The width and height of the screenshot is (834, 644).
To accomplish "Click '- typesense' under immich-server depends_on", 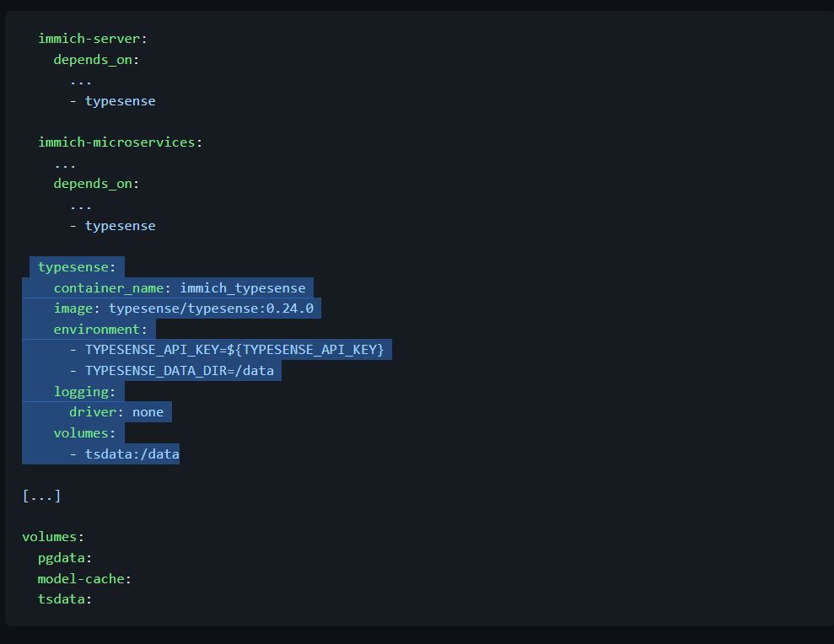I will [112, 101].
